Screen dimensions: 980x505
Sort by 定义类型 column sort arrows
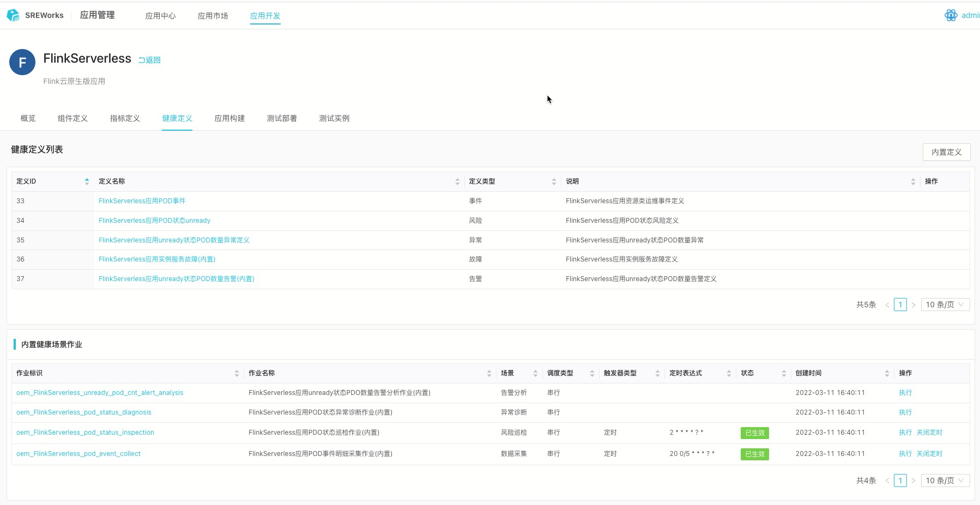tap(554, 181)
